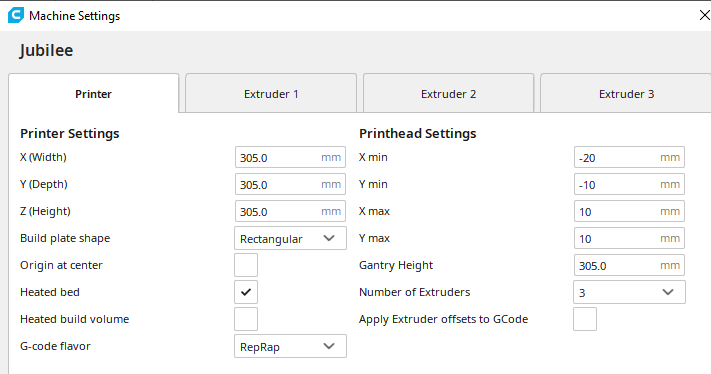The image size is (711, 374).
Task: Uncheck the Heated bed checkbox
Action: tap(246, 292)
